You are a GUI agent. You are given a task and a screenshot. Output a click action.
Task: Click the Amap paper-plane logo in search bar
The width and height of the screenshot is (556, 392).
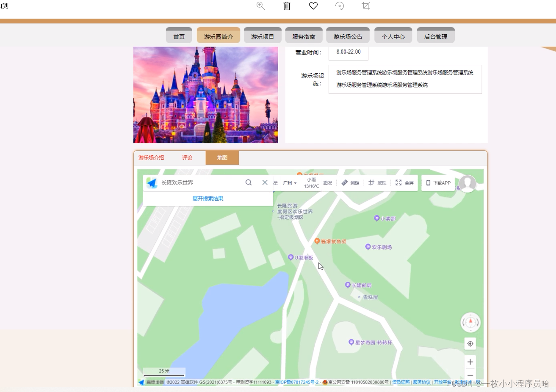(x=152, y=183)
